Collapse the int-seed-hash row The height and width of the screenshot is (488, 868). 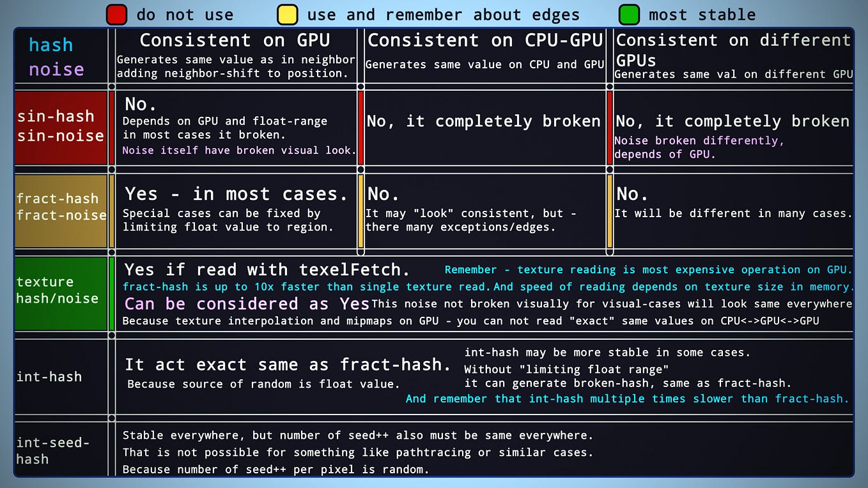point(61,449)
